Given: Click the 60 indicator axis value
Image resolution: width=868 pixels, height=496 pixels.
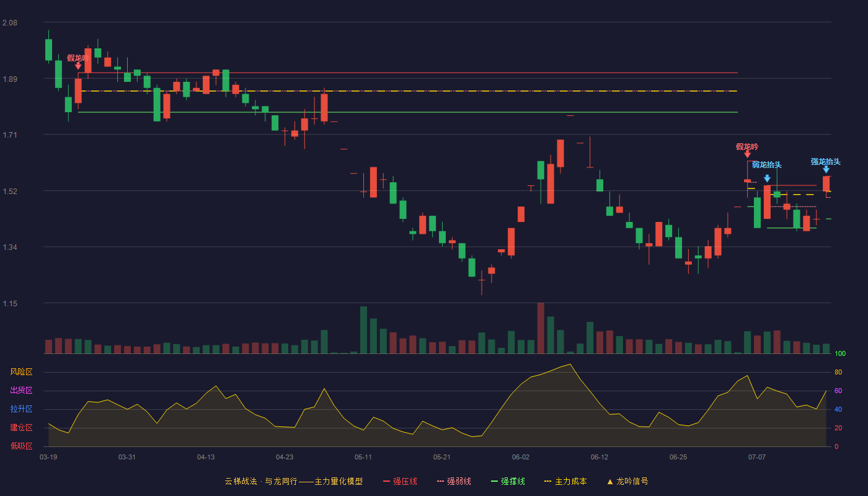Looking at the screenshot, I should click(x=838, y=391).
